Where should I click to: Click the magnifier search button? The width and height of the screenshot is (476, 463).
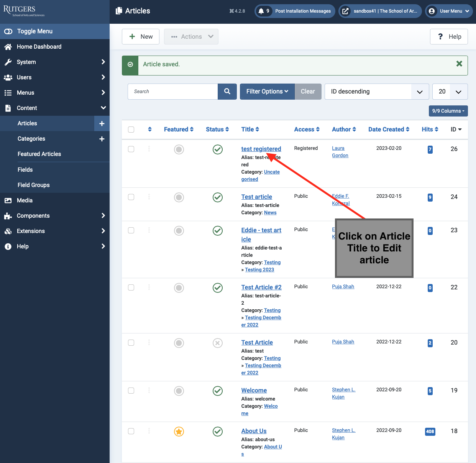227,92
